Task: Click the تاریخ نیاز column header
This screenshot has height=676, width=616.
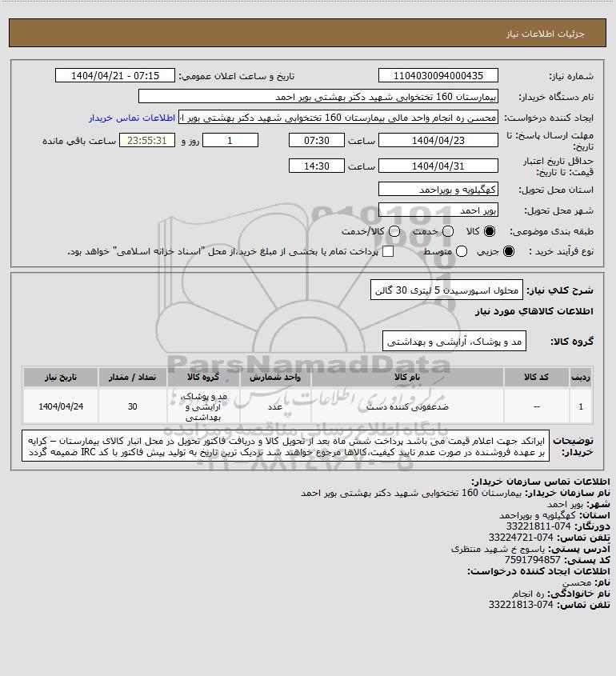Action: pos(61,377)
